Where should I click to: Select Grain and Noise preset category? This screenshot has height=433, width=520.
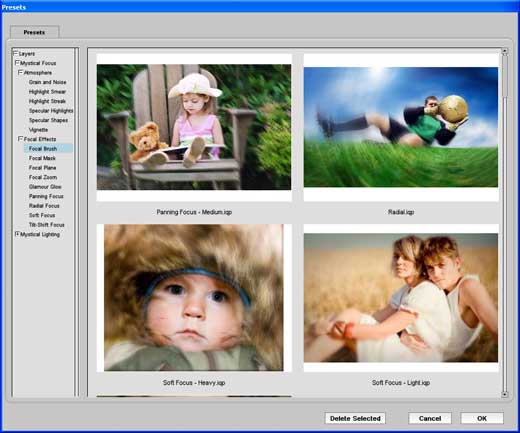(x=47, y=82)
